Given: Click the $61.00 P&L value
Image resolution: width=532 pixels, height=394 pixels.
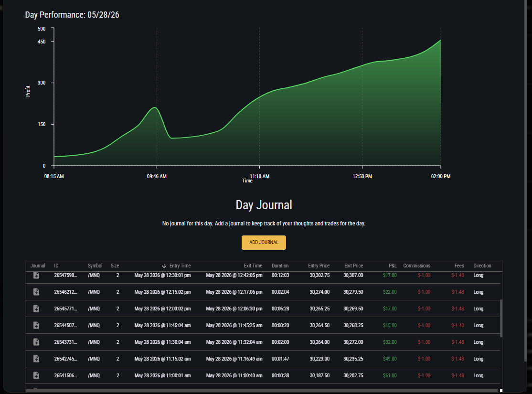Looking at the screenshot, I should [390, 375].
